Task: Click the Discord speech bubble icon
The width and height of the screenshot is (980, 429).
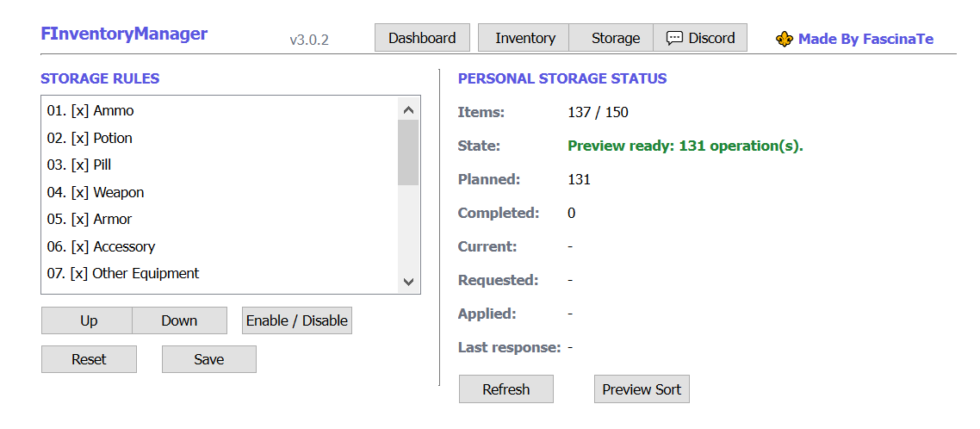Action: [x=674, y=38]
